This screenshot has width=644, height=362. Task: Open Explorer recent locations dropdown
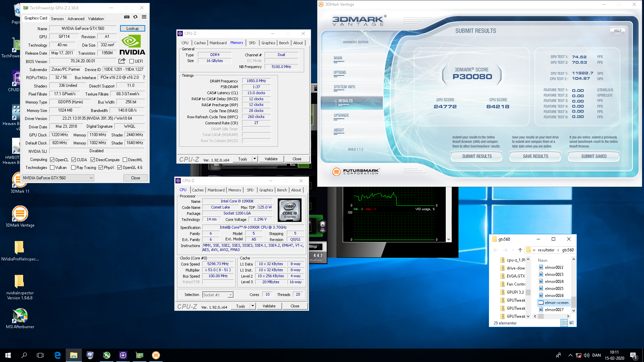tap(513, 250)
